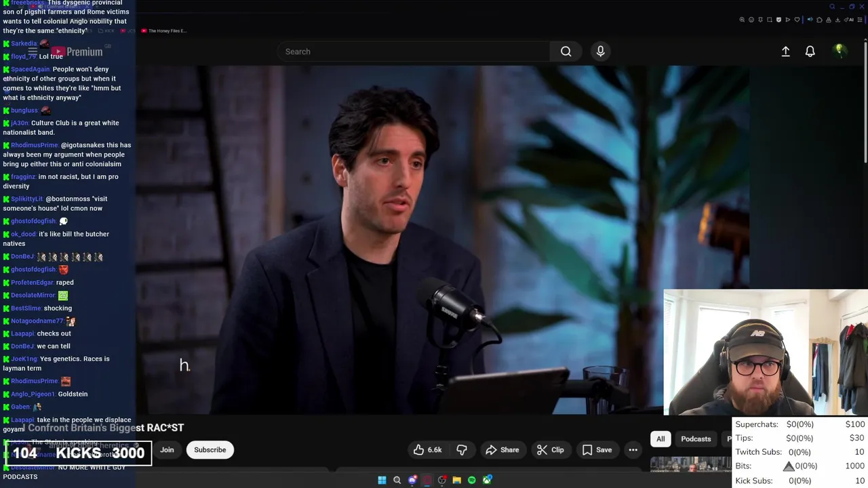Image resolution: width=868 pixels, height=488 pixels.
Task: Open the YouTube upload/create icon
Action: click(785, 52)
